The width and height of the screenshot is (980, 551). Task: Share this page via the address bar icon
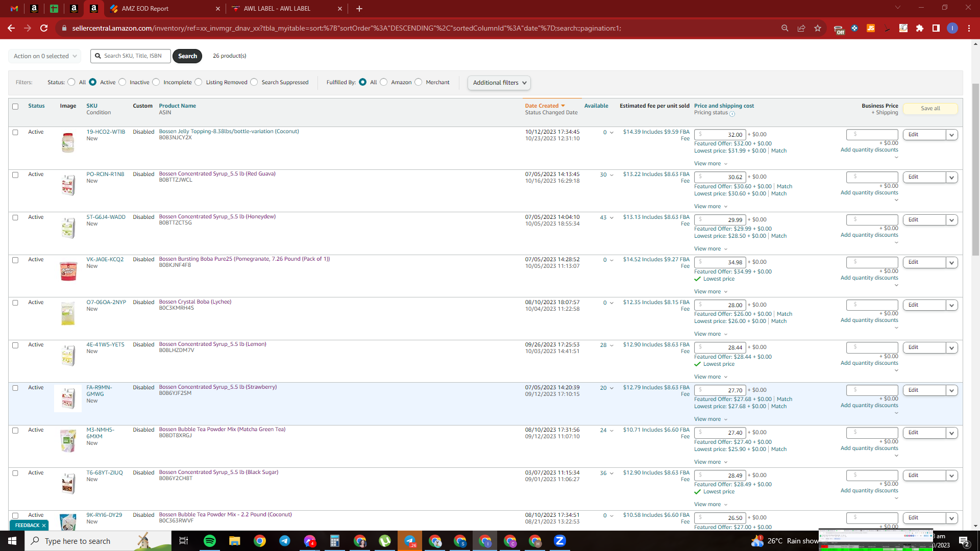[801, 28]
